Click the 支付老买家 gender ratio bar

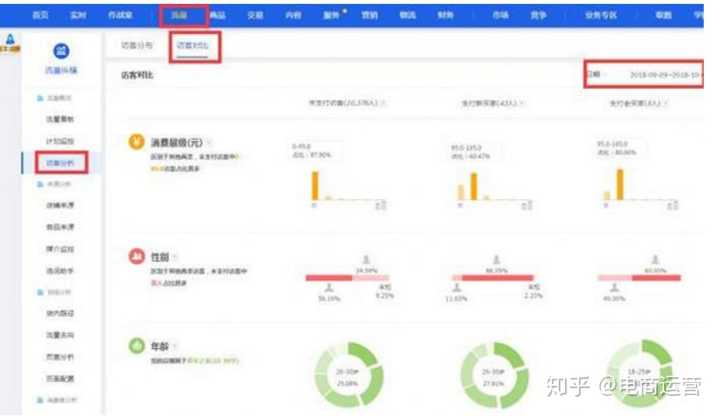639,278
